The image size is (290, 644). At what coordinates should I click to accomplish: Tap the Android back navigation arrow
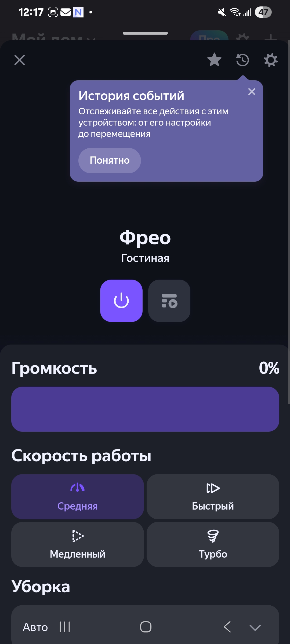(x=227, y=627)
